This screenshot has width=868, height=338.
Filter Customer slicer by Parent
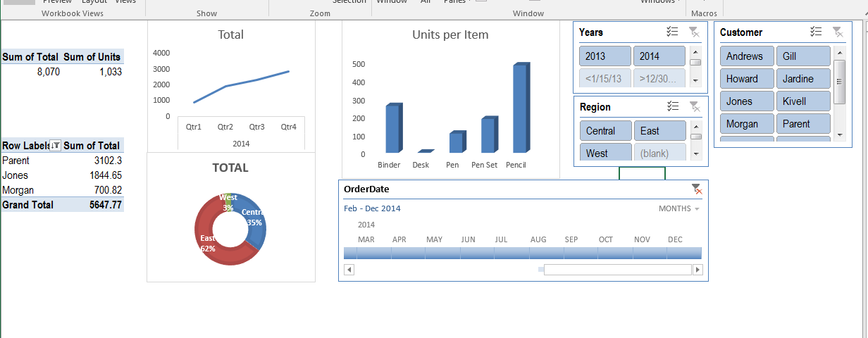pos(803,124)
